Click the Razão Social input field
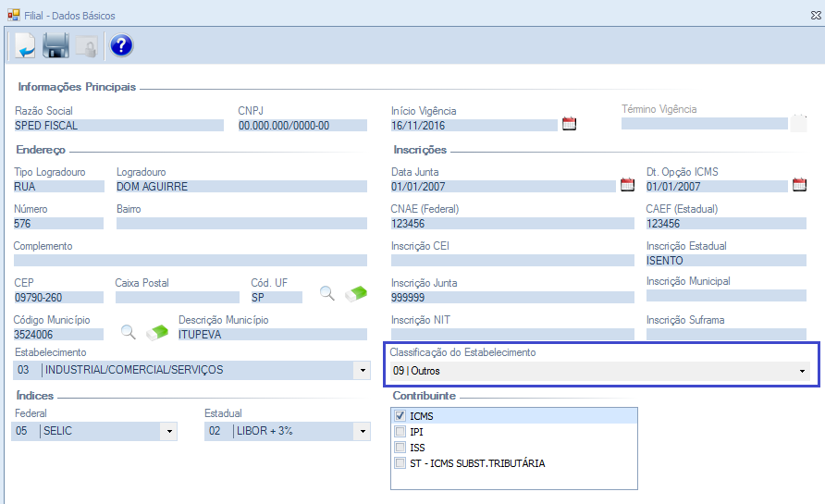The height and width of the screenshot is (504, 825). coord(118,125)
